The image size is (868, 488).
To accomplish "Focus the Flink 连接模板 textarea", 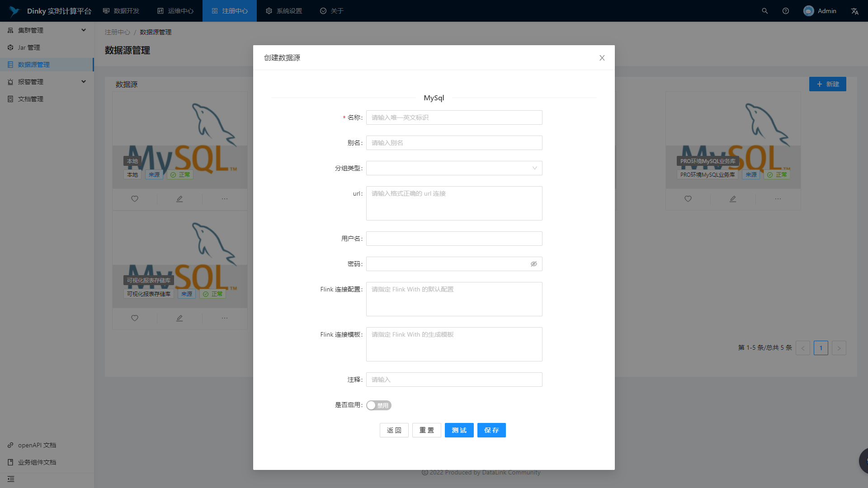I will click(x=454, y=344).
